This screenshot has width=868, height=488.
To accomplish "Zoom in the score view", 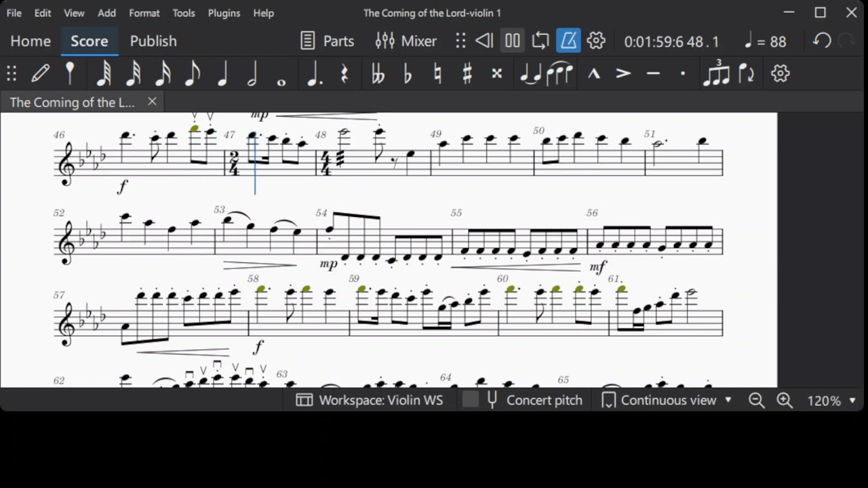I will click(785, 400).
